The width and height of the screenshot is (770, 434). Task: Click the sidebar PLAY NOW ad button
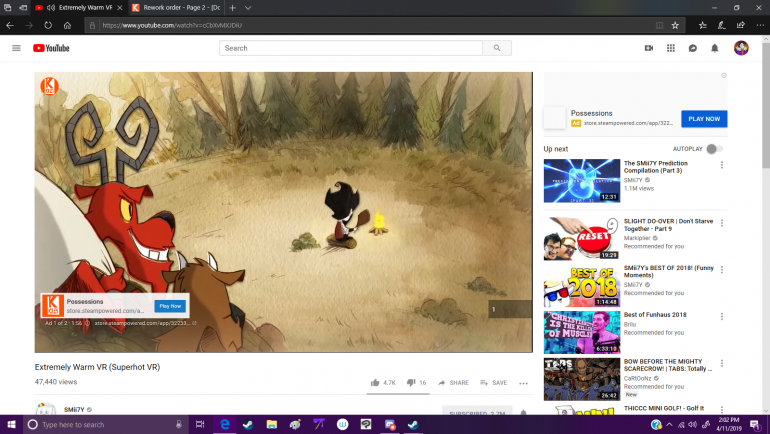[704, 119]
